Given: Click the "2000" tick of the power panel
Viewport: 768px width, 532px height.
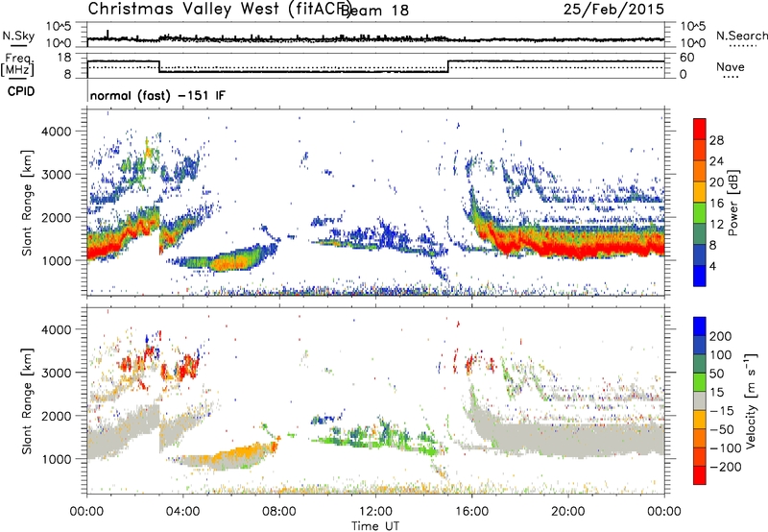Looking at the screenshot, I should 57,217.
